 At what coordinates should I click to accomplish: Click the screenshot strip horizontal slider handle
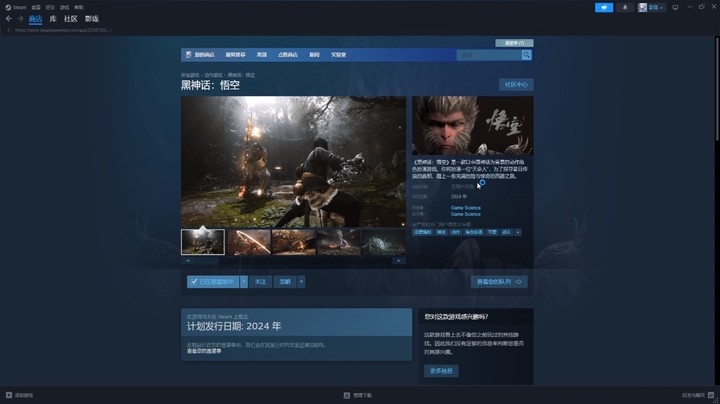[x=205, y=261]
